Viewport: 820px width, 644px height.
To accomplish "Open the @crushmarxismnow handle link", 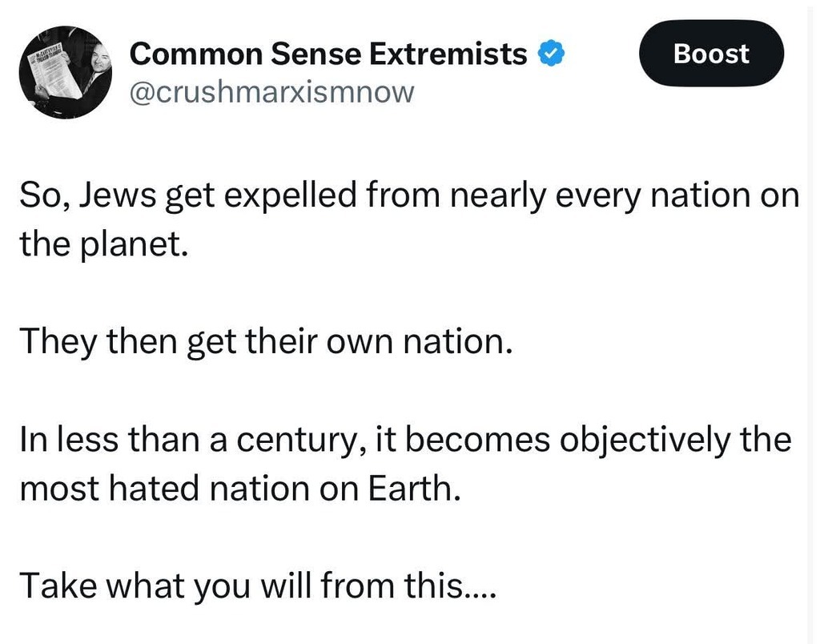I will (272, 92).
